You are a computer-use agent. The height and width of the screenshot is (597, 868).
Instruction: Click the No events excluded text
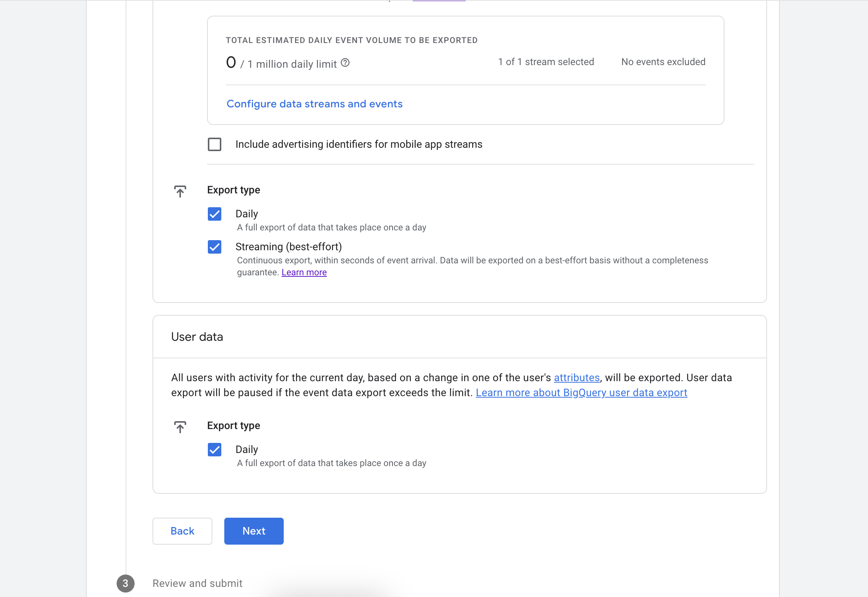click(663, 62)
